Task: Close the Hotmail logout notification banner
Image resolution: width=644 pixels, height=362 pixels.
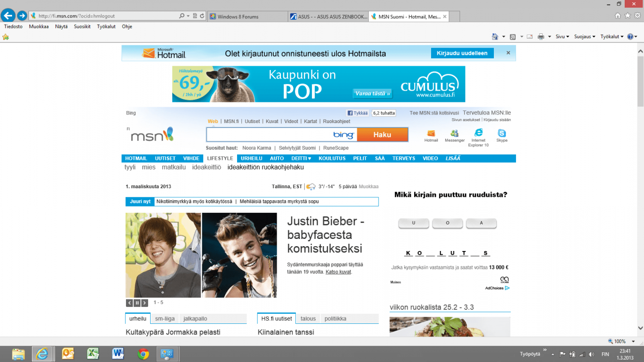Action: tap(508, 53)
